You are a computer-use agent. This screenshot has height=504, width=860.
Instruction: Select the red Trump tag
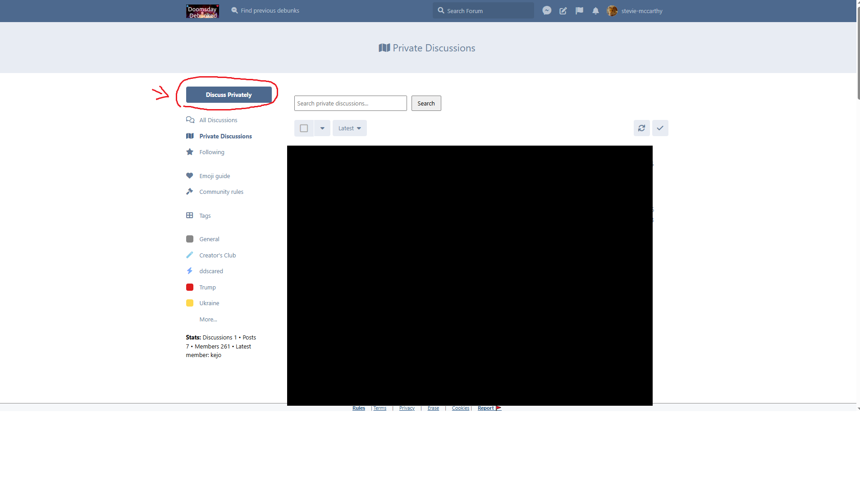point(207,287)
